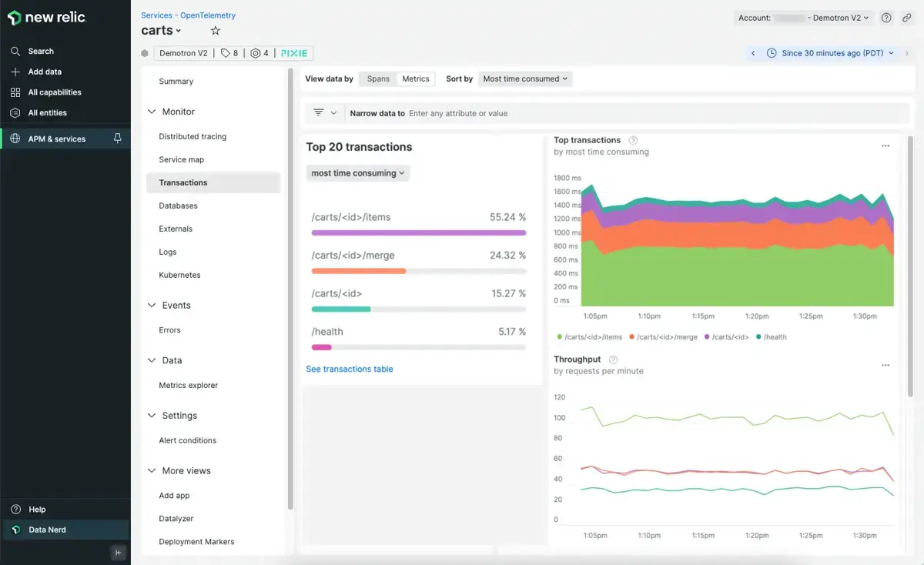This screenshot has height=565, width=924.
Task: Open Distributed tracing page
Action: coord(192,136)
